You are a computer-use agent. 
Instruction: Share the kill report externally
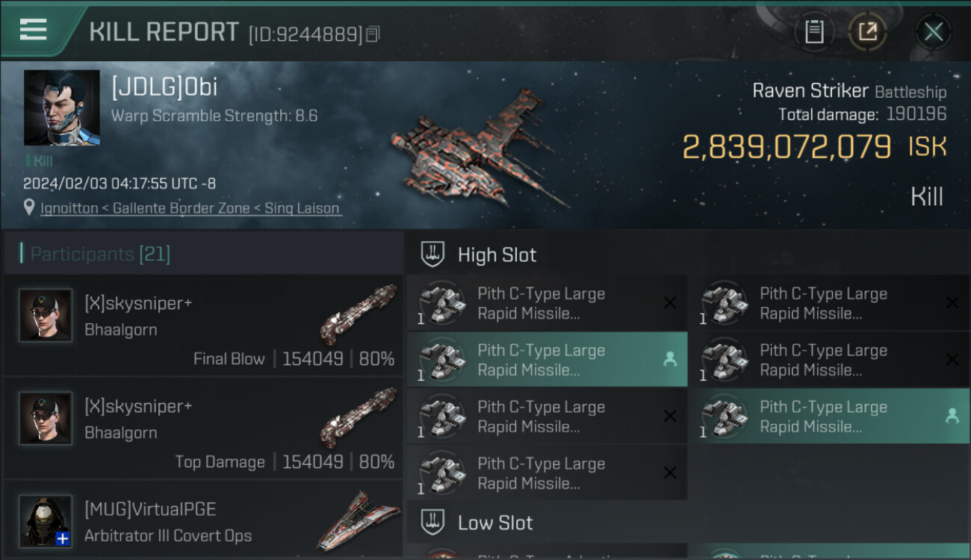867,31
